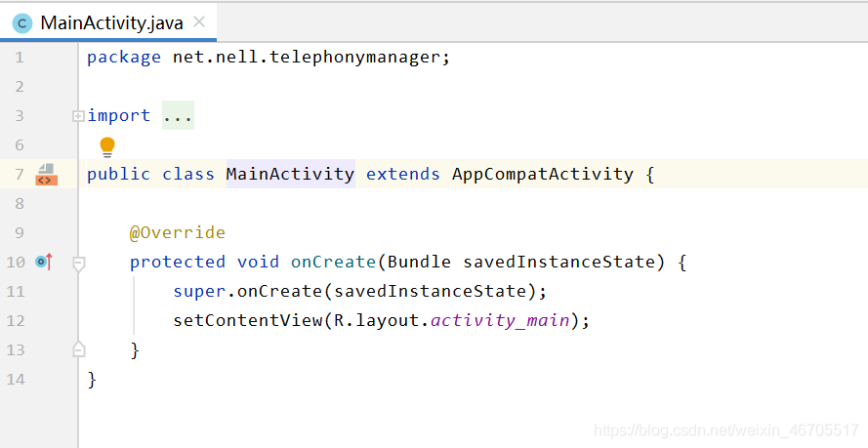
Task: Click the import keyword on line 3
Action: [118, 115]
